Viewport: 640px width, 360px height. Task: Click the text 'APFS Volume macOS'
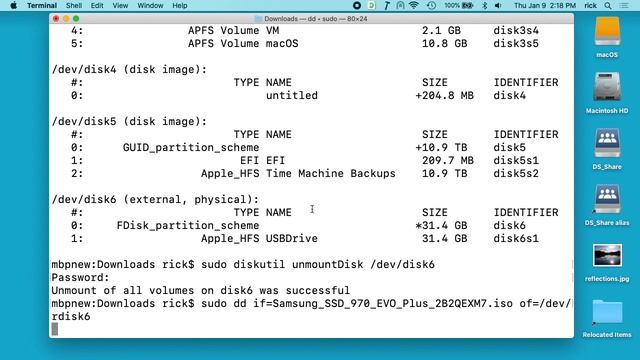[243, 44]
